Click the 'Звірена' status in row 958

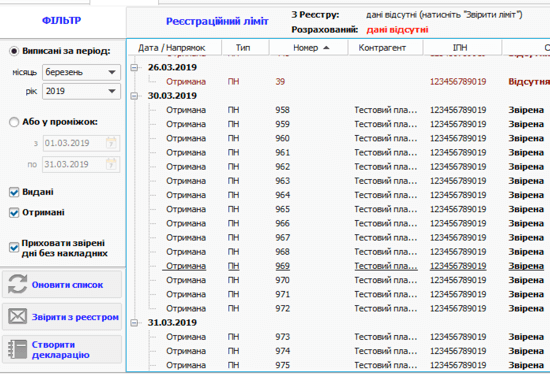point(526,110)
